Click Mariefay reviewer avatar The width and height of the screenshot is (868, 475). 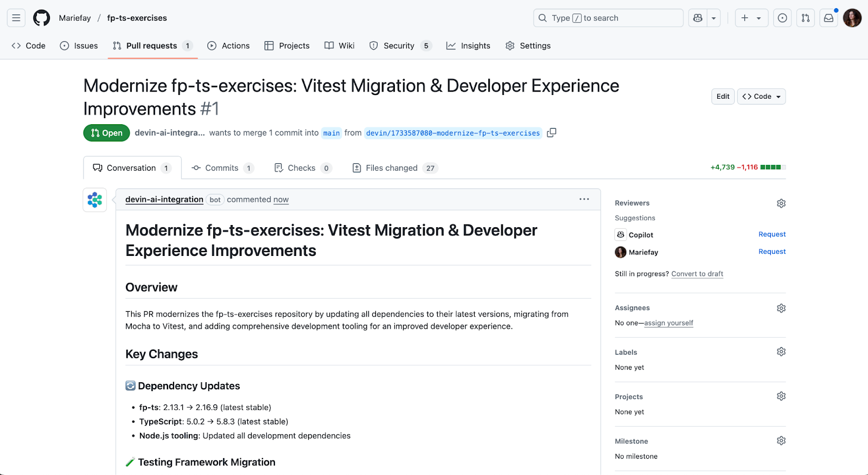point(621,252)
